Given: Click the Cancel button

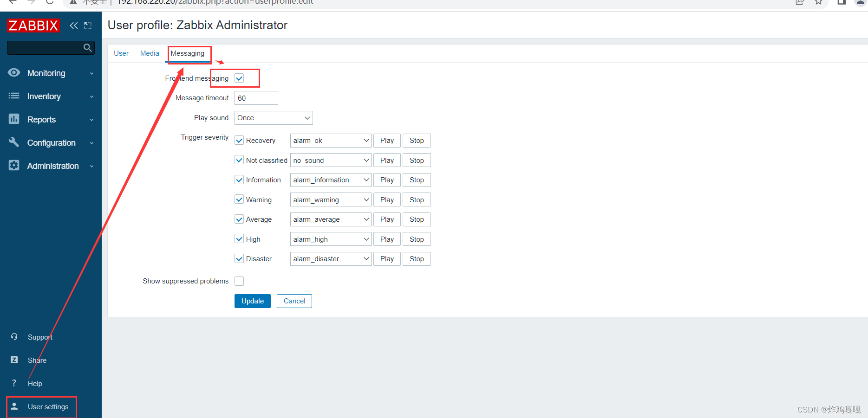Looking at the screenshot, I should click(x=294, y=301).
